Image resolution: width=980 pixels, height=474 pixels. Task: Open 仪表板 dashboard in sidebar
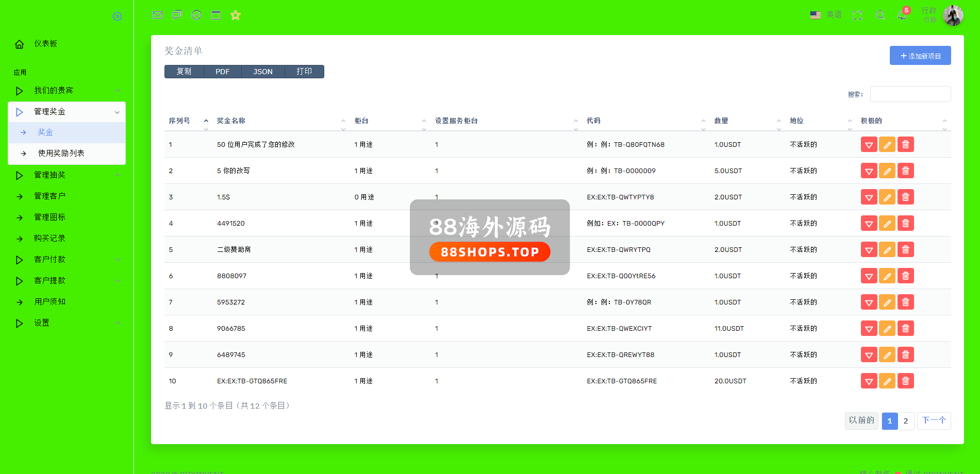[45, 44]
